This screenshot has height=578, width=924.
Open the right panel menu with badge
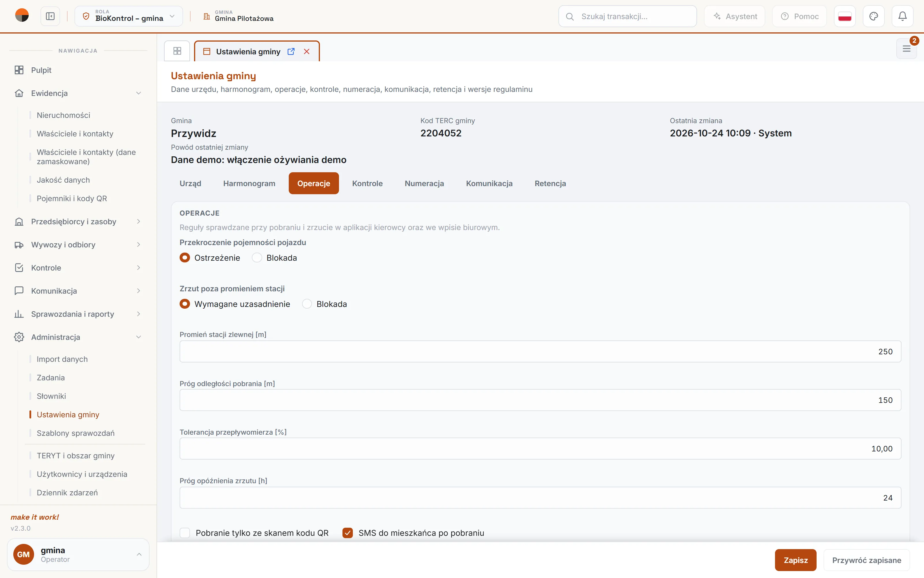click(x=906, y=49)
